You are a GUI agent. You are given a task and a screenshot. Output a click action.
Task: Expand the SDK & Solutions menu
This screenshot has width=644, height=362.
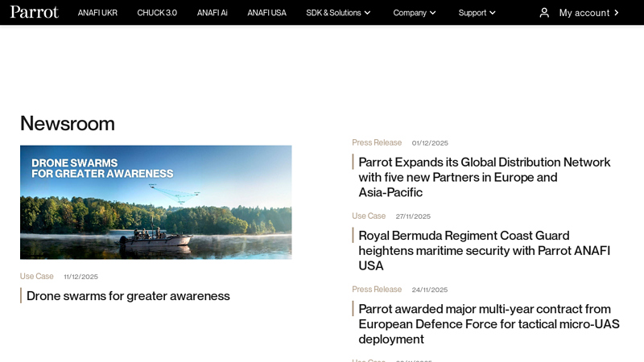(x=338, y=13)
